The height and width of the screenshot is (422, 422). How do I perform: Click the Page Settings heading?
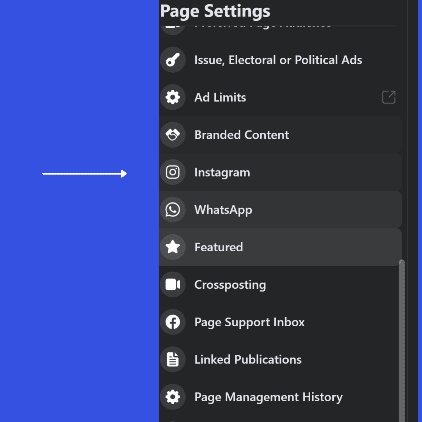point(215,11)
